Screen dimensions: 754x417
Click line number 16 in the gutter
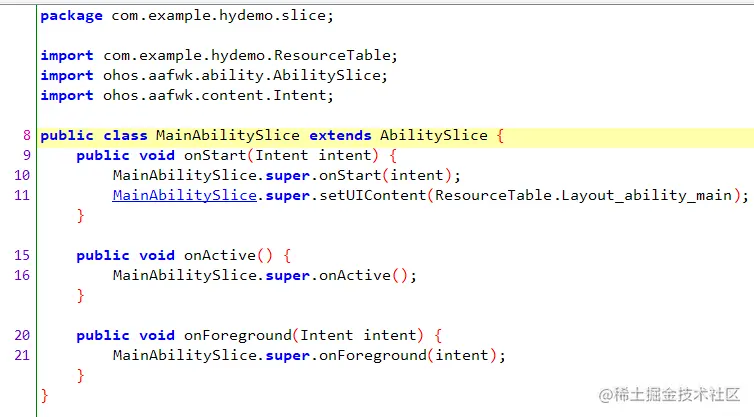click(22, 276)
